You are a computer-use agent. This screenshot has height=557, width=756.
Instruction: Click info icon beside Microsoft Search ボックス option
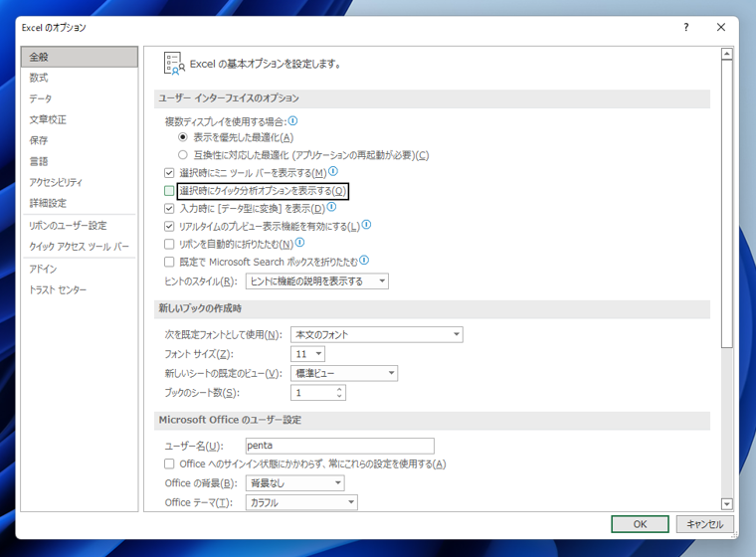click(364, 260)
